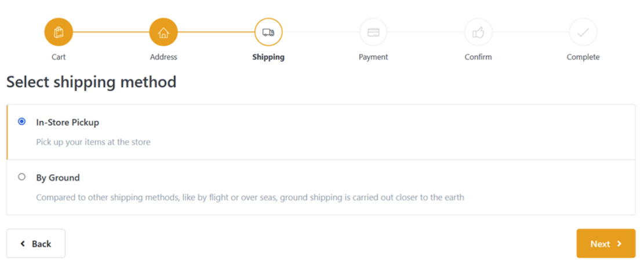Image resolution: width=644 pixels, height=267 pixels.
Task: Click the Back button
Action: 36,244
